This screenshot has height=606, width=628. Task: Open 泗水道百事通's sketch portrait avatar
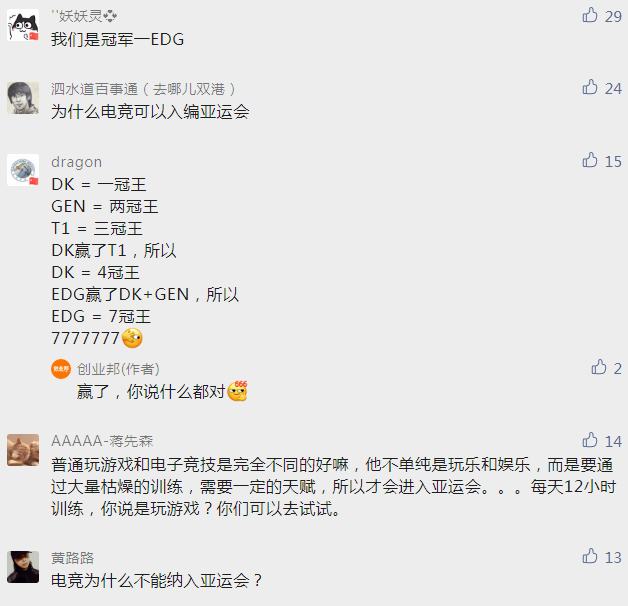[23, 98]
